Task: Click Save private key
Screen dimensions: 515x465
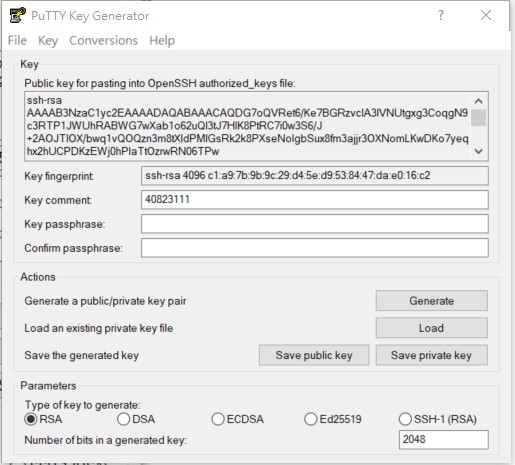Action: (x=432, y=355)
